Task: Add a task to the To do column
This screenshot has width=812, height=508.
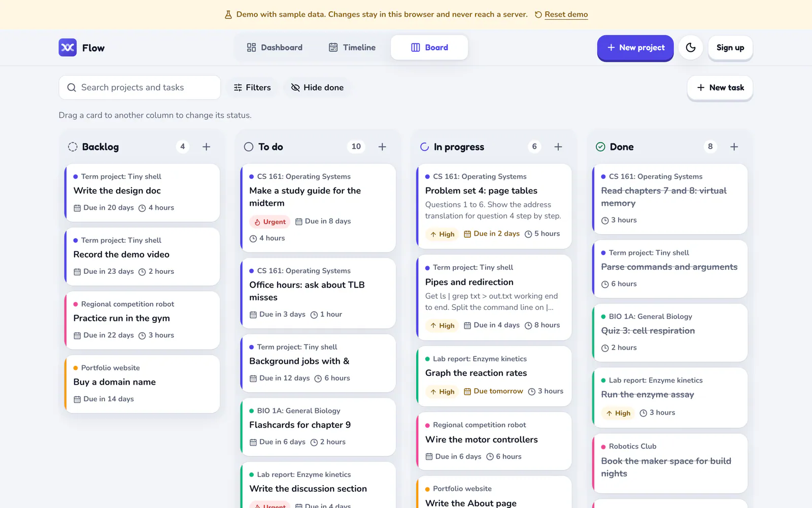Action: click(x=383, y=147)
